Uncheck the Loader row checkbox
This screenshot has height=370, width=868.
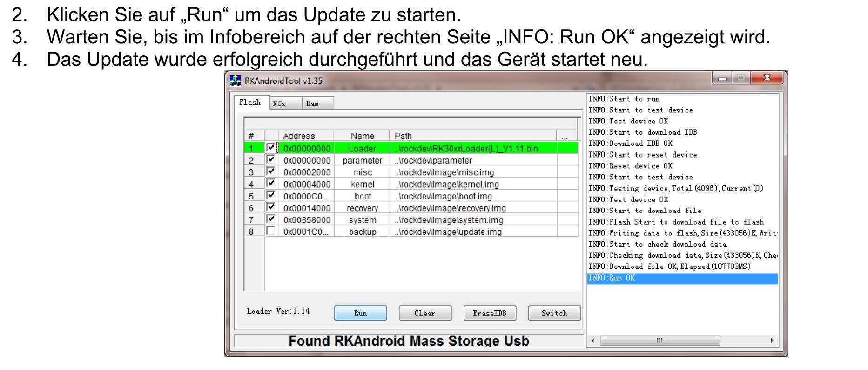[271, 147]
